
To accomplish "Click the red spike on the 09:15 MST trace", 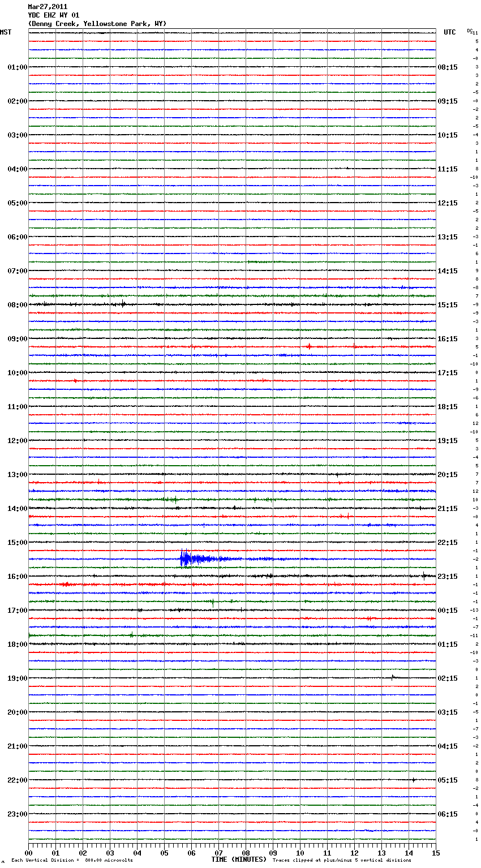I will click(308, 346).
